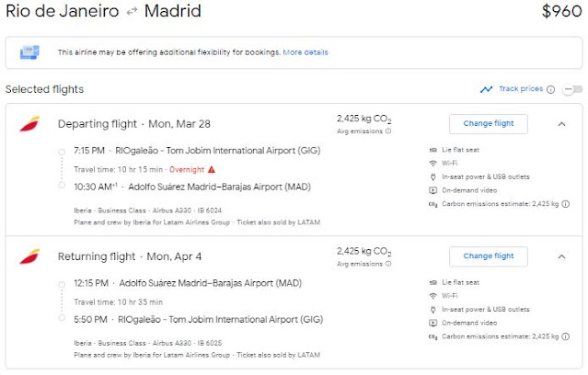The width and height of the screenshot is (588, 375).
Task: Click the departing flight Wi-Fi icon
Action: pyautogui.click(x=434, y=164)
